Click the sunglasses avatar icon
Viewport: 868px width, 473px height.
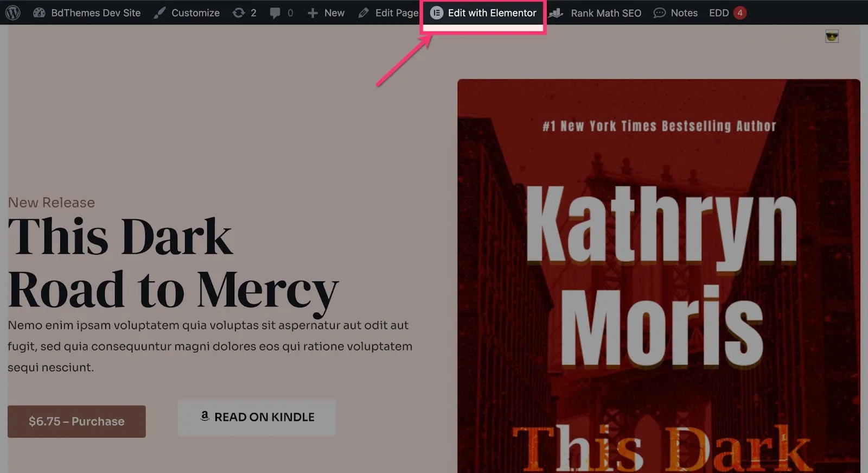[x=832, y=36]
